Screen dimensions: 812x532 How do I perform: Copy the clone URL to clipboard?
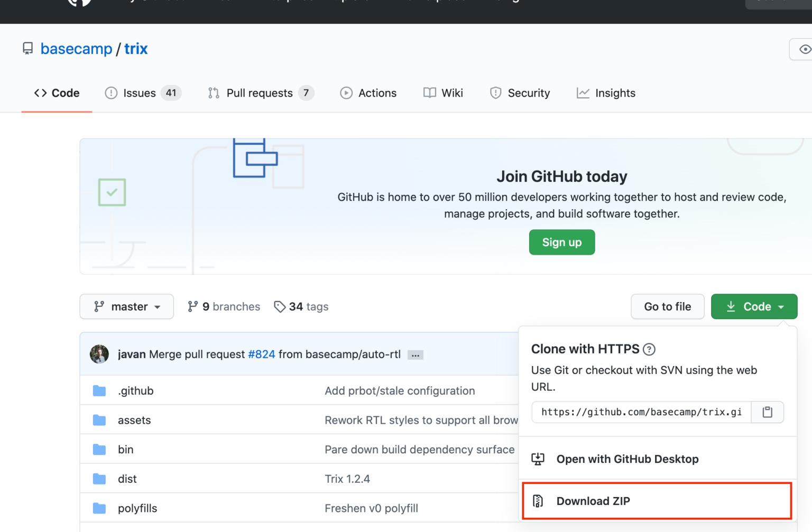[767, 412]
